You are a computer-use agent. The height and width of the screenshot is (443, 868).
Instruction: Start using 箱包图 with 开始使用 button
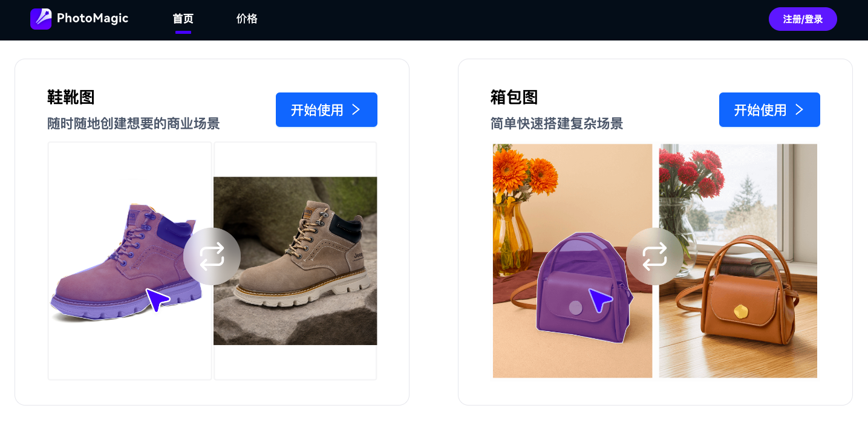click(x=769, y=109)
